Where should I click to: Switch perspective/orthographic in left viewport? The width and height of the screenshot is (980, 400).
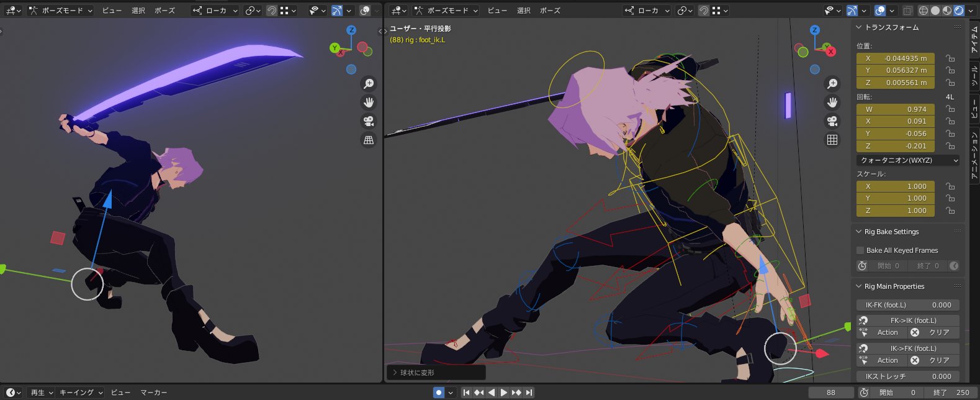point(369,140)
